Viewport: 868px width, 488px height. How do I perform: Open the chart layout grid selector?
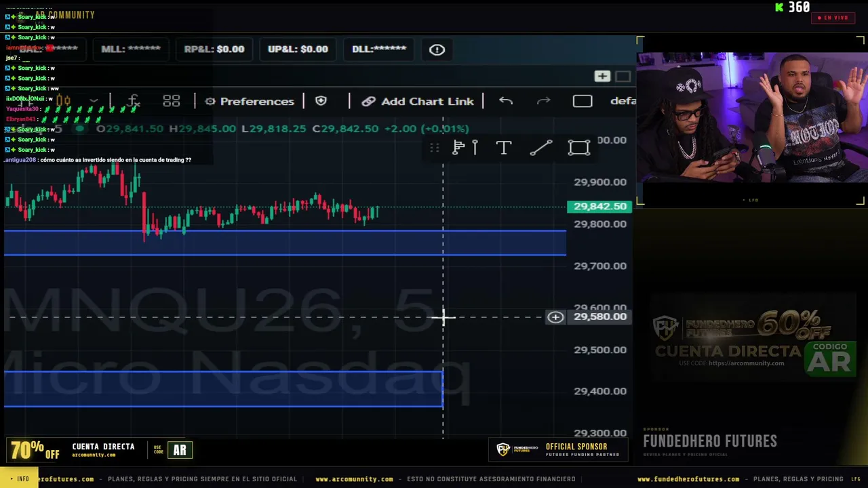(172, 102)
